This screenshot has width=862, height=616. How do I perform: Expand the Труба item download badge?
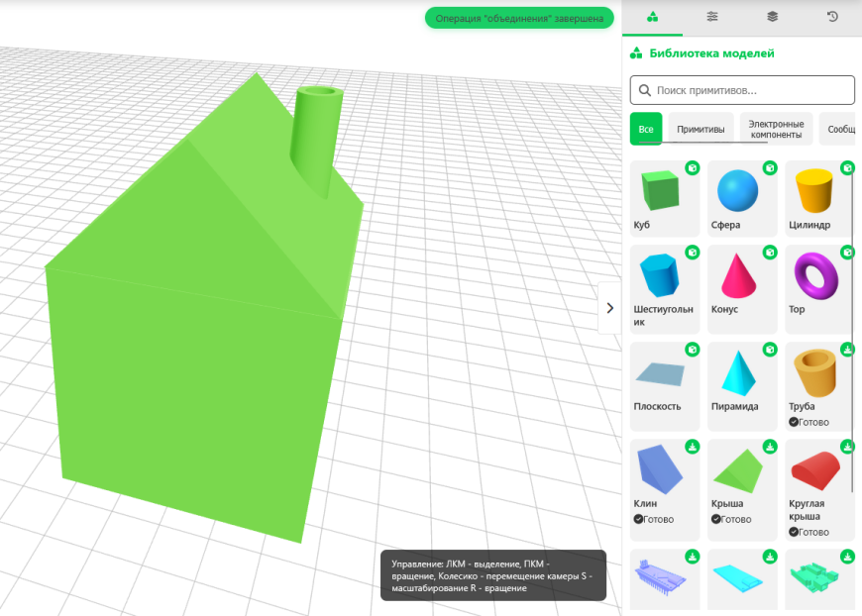(847, 349)
